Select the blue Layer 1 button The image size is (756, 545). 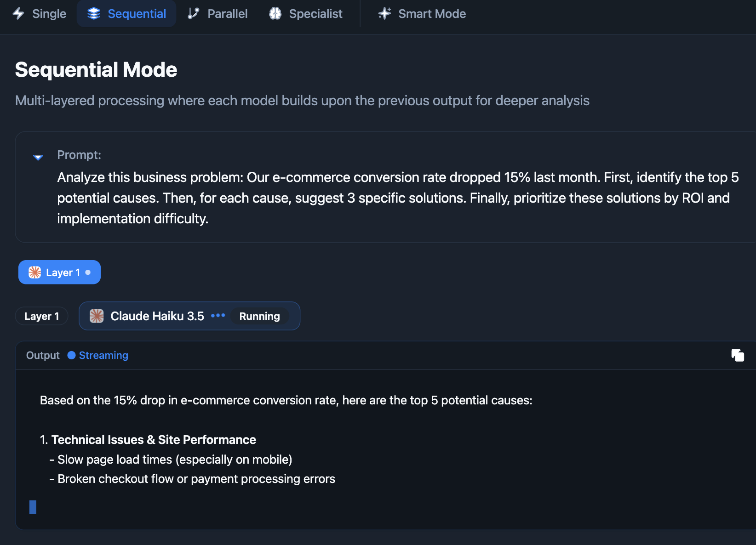coord(59,272)
